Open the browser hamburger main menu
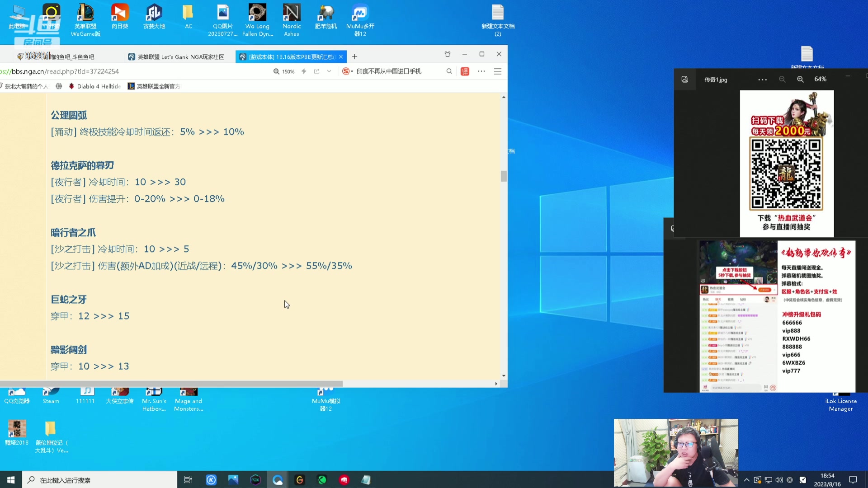The height and width of the screenshot is (488, 868). point(497,71)
